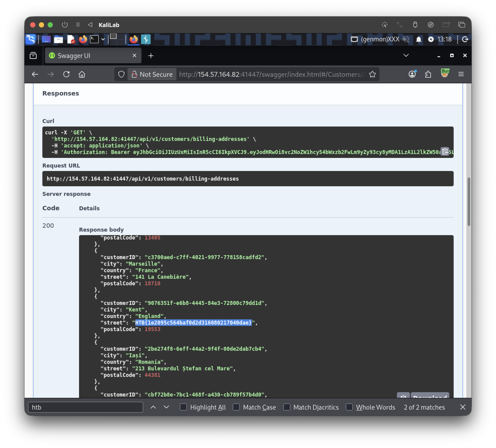Open the Kali applications menu
This screenshot has height=448, width=496.
[x=31, y=39]
